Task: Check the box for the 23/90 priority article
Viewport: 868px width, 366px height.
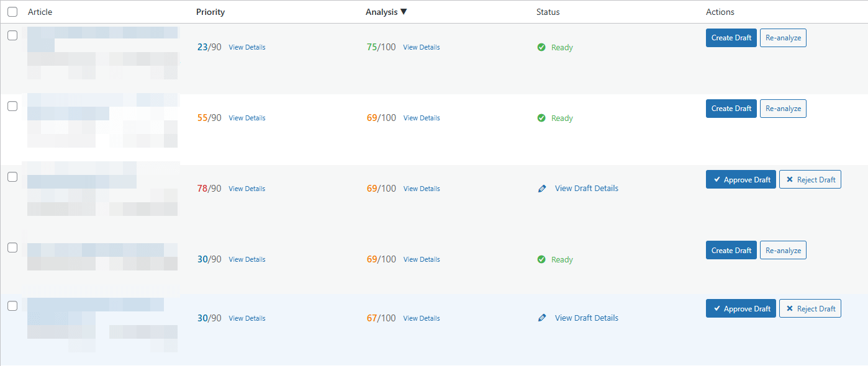Action: pyautogui.click(x=12, y=35)
